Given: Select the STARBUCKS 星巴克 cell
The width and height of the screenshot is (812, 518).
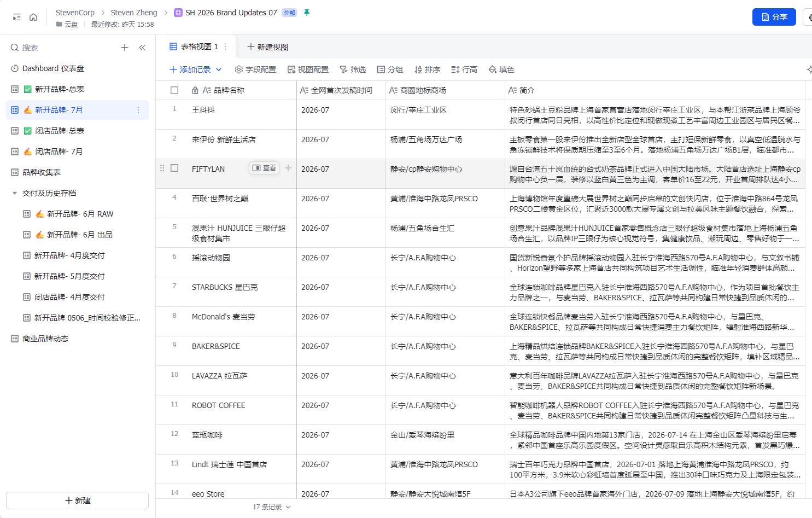Looking at the screenshot, I should tap(241, 292).
